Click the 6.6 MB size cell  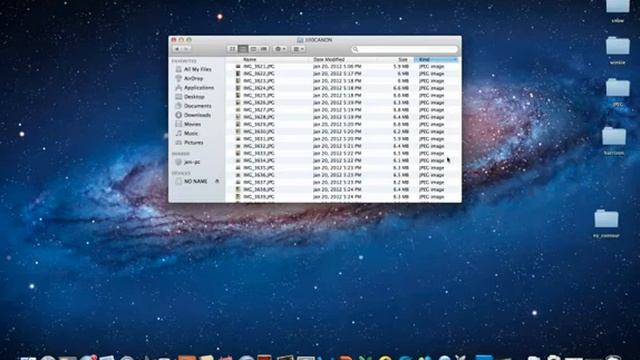[401, 88]
